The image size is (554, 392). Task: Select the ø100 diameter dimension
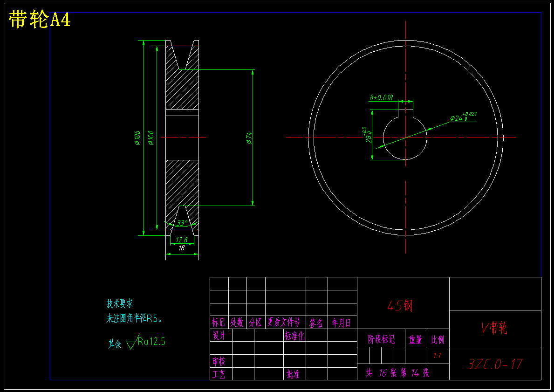pyautogui.click(x=151, y=138)
